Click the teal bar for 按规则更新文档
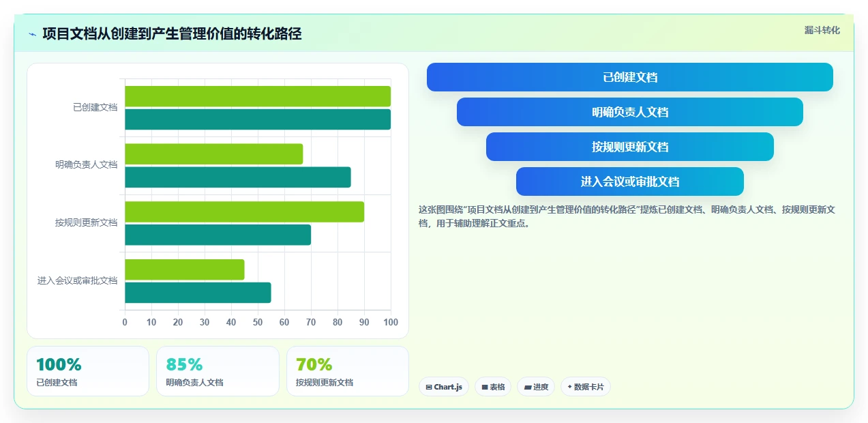The image size is (868, 423). point(218,235)
